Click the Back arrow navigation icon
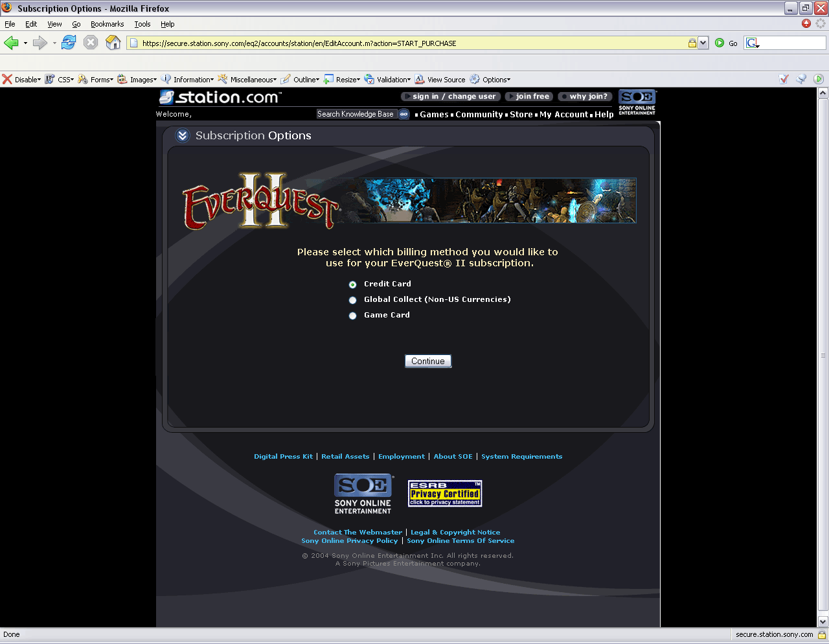Viewport: 829px width, 644px height. [x=11, y=43]
